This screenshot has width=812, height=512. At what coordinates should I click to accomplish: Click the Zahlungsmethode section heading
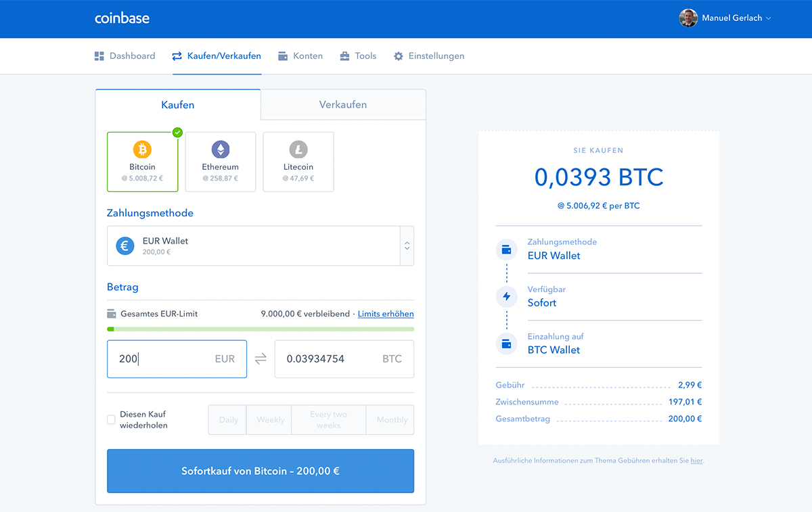click(150, 213)
